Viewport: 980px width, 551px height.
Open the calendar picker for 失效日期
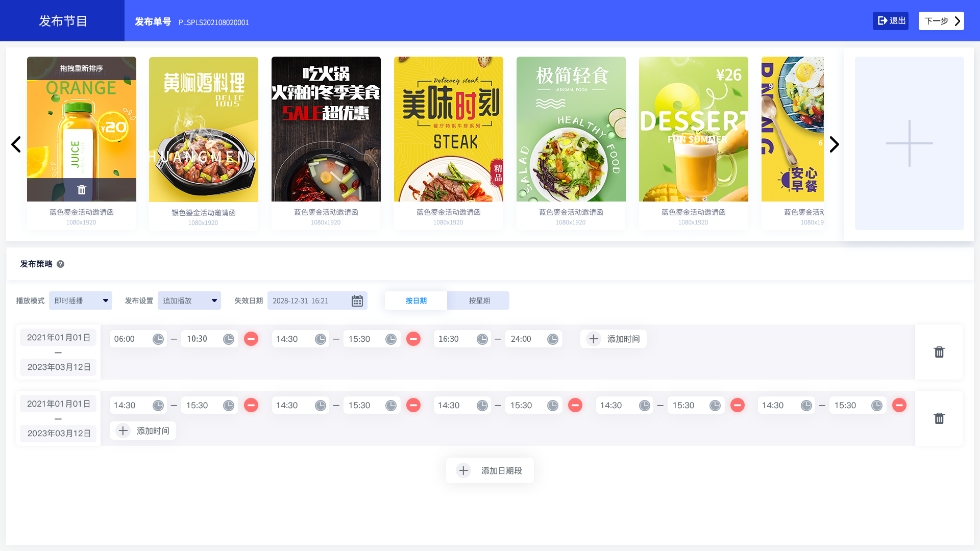point(357,300)
